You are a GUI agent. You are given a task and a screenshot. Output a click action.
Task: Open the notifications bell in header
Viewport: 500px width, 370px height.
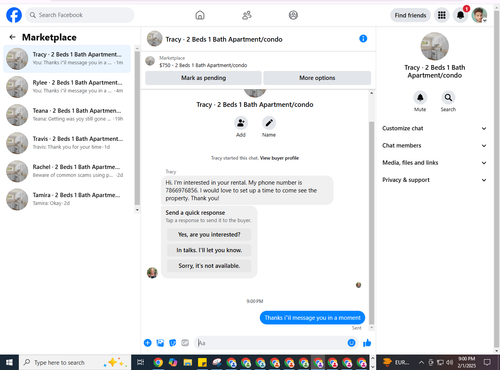pos(460,15)
